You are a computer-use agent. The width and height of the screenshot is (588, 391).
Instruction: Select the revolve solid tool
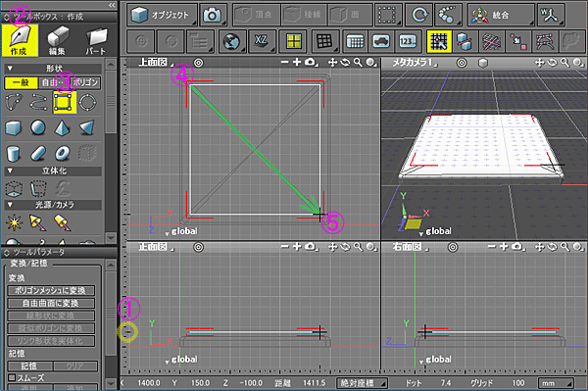tap(38, 188)
